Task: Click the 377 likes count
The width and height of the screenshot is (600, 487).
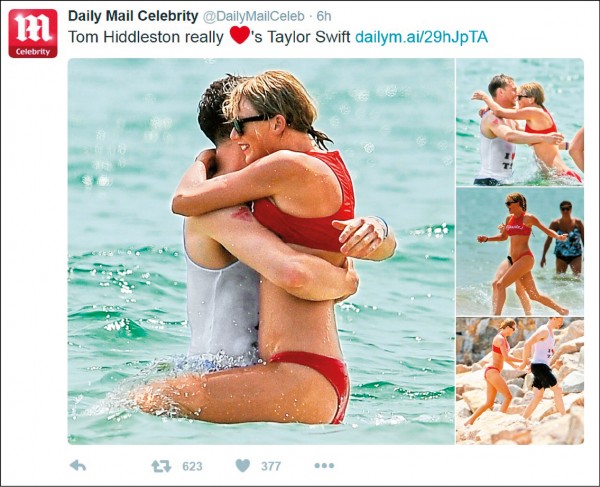Action: point(271,466)
